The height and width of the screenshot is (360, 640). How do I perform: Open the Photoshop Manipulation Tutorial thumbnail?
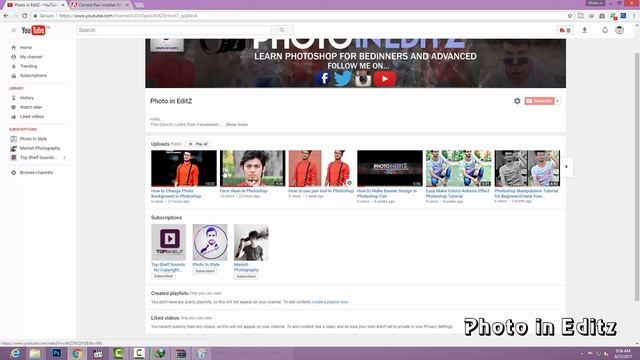click(527, 168)
